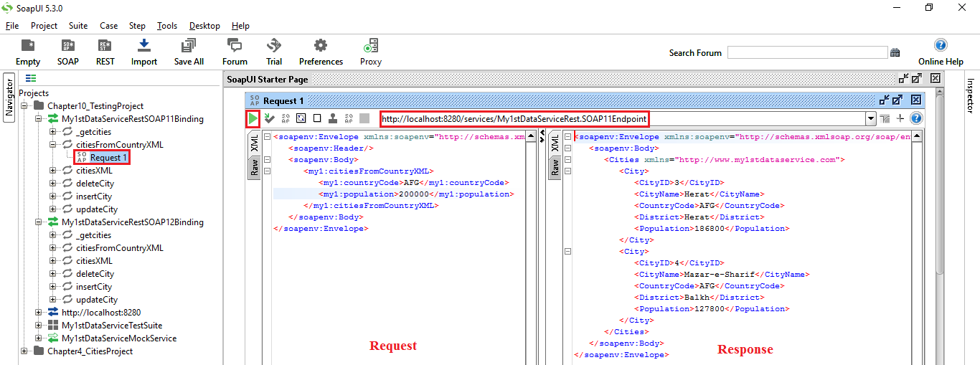Submit request with the green play button
Viewport: 980px width, 365px height.
[253, 118]
